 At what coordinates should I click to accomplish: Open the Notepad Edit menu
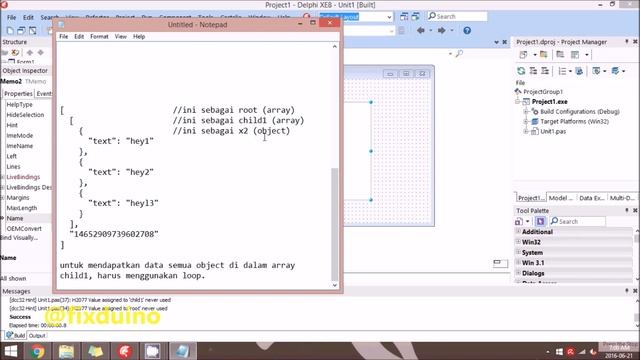point(79,36)
